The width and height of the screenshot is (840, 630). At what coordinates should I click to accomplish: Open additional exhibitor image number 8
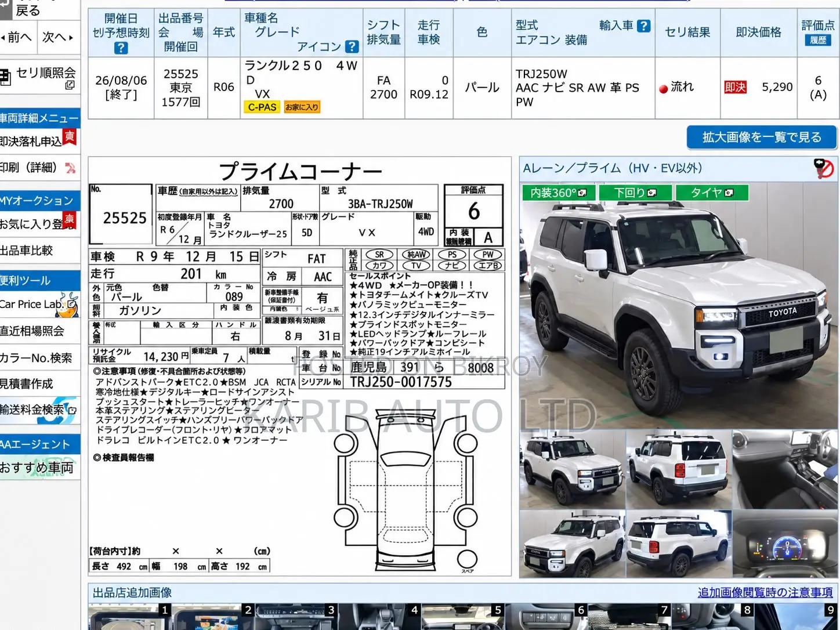coord(712,617)
